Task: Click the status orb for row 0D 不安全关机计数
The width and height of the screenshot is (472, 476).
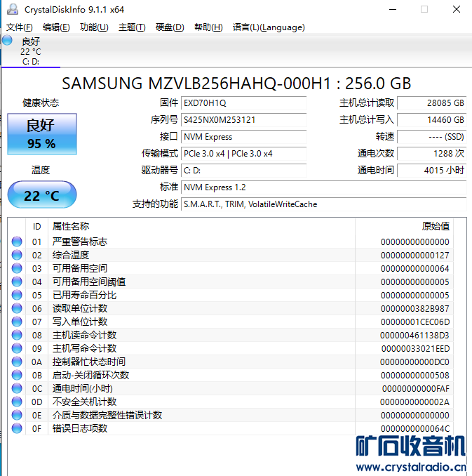Action: click(x=17, y=402)
